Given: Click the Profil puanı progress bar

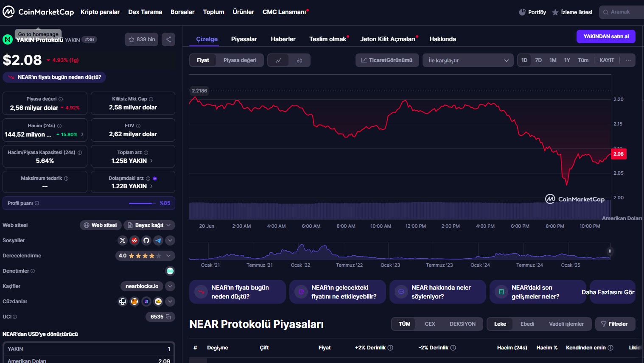Looking at the screenshot, I should coord(143,203).
